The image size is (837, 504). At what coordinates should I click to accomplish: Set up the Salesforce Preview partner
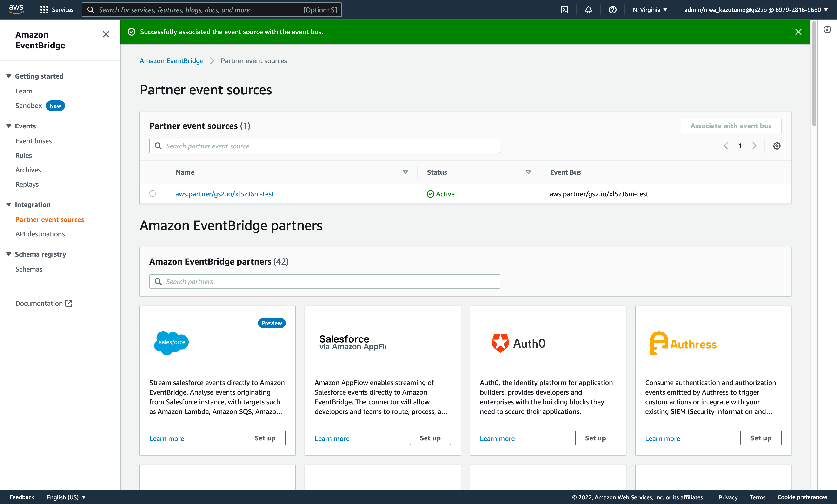click(265, 438)
